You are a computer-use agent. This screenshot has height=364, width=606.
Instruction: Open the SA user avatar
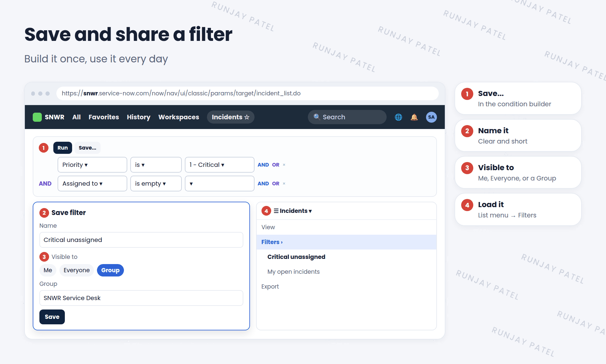tap(431, 117)
